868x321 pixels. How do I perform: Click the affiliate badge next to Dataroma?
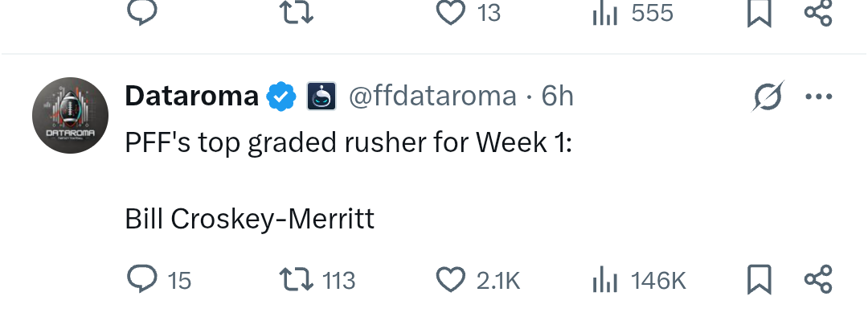[x=321, y=97]
